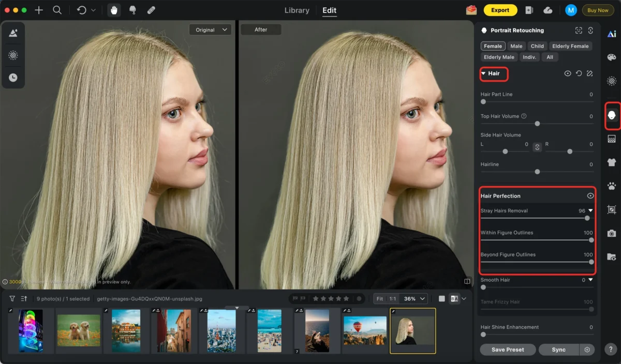Open the history clock panel

(x=13, y=78)
